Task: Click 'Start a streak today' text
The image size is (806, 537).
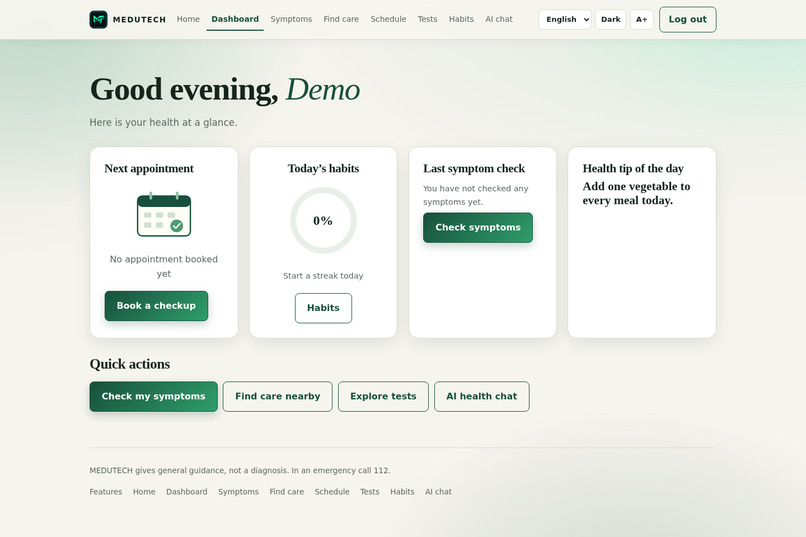Action: (x=323, y=276)
